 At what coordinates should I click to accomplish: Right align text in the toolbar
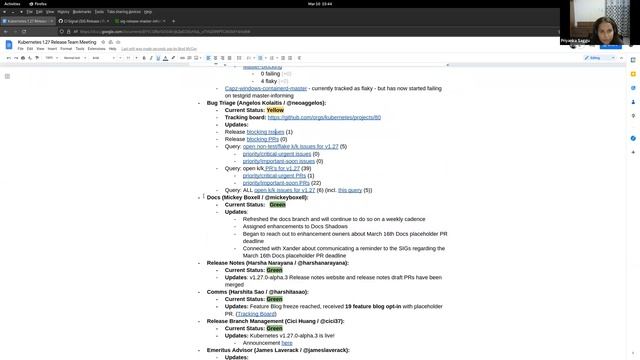(222, 58)
